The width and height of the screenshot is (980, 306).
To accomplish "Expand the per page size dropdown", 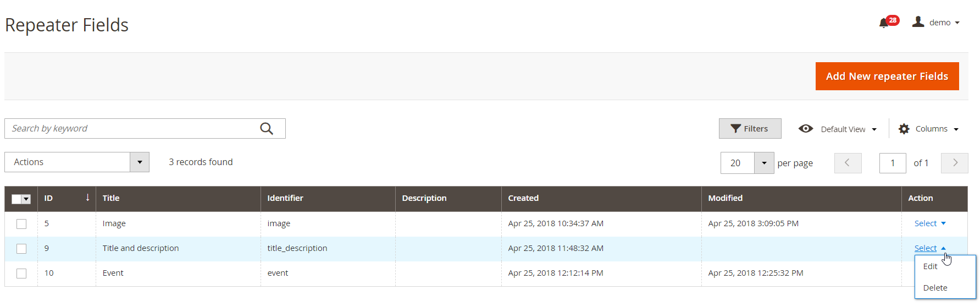I will (764, 163).
